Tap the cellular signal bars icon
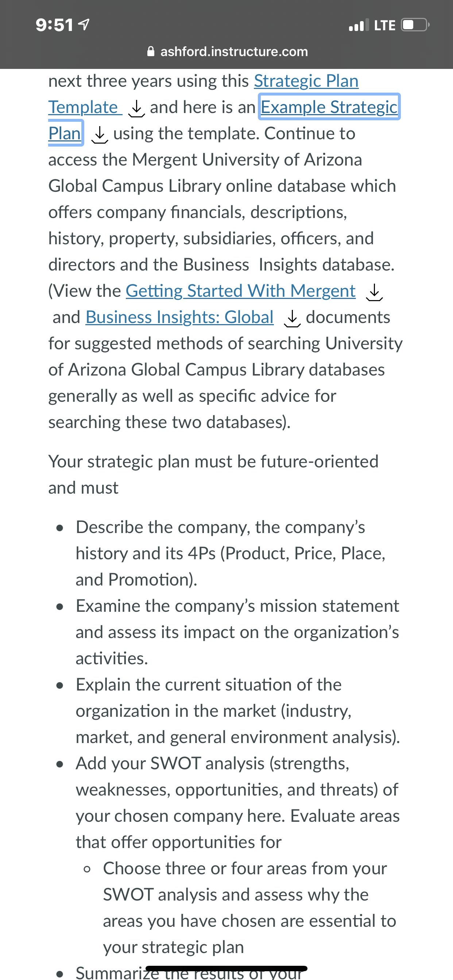Viewport: 453px width, 980px height. tap(359, 25)
